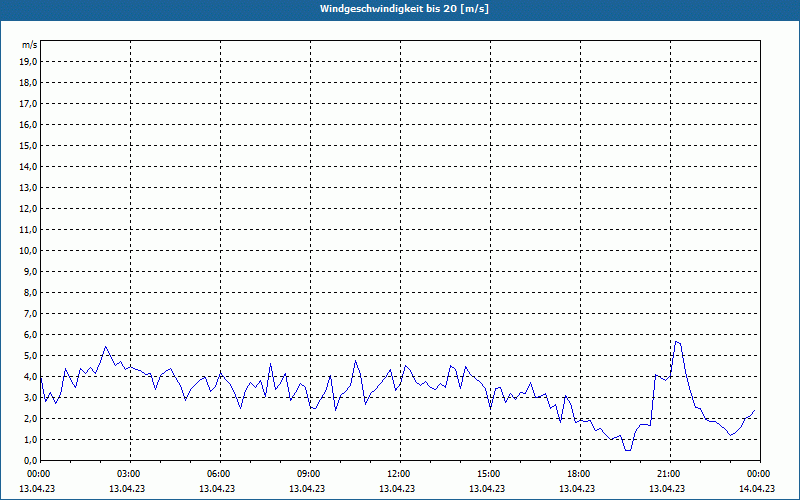
Task: Select the 13.04.23 date under 06:00
Action: pyautogui.click(x=217, y=488)
